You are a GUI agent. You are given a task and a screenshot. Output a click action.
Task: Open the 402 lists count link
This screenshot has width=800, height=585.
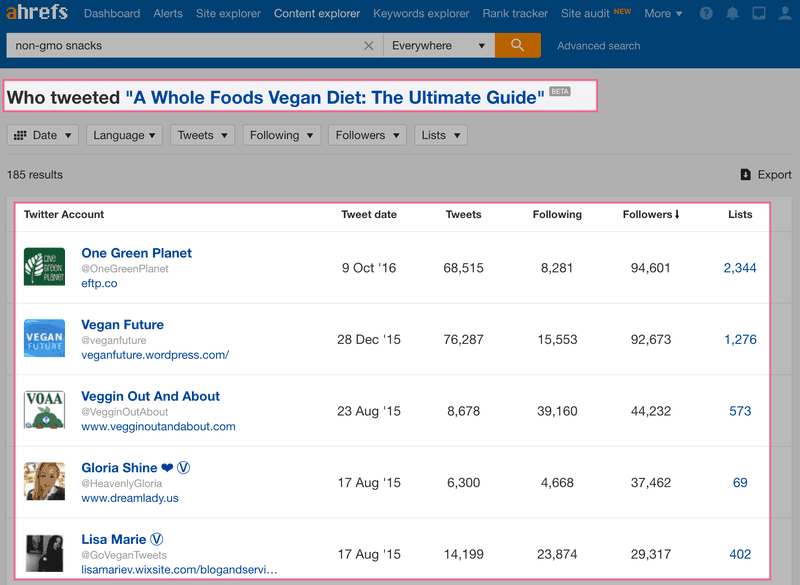(740, 554)
